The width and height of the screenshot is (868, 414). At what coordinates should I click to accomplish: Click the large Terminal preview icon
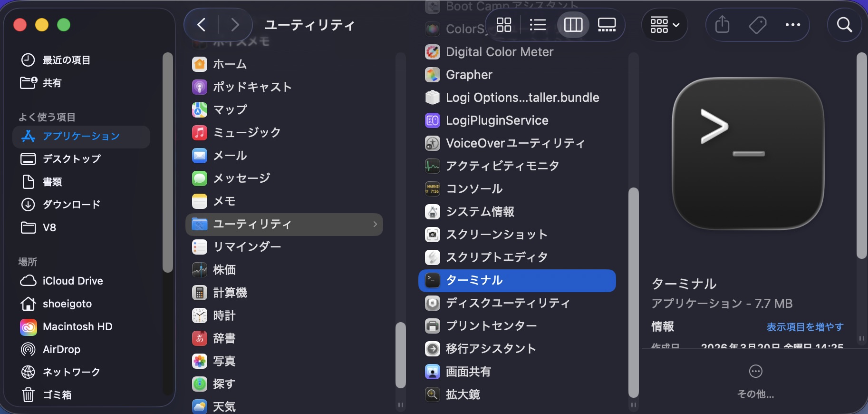(748, 154)
